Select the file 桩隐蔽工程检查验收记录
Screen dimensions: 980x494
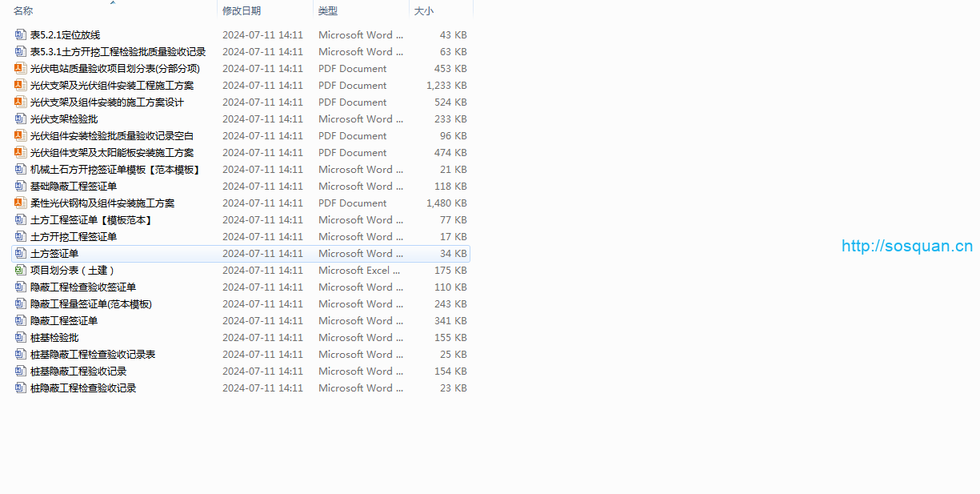pyautogui.click(x=83, y=388)
